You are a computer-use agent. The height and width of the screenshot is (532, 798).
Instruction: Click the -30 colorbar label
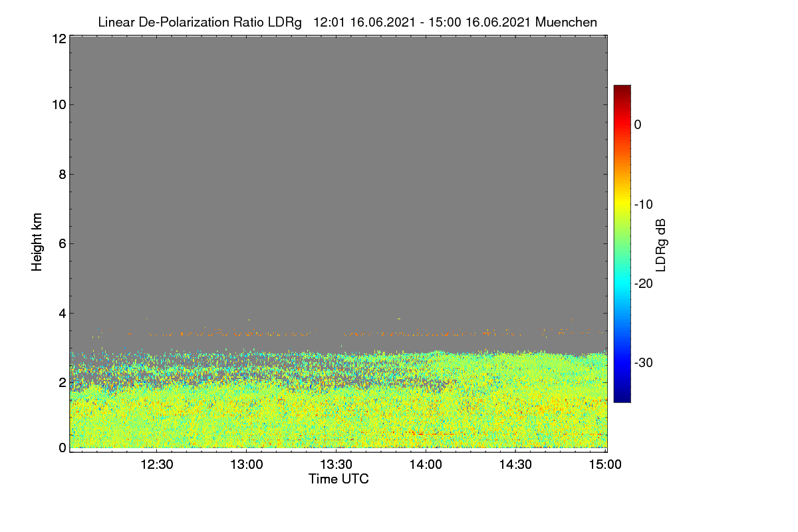(644, 363)
